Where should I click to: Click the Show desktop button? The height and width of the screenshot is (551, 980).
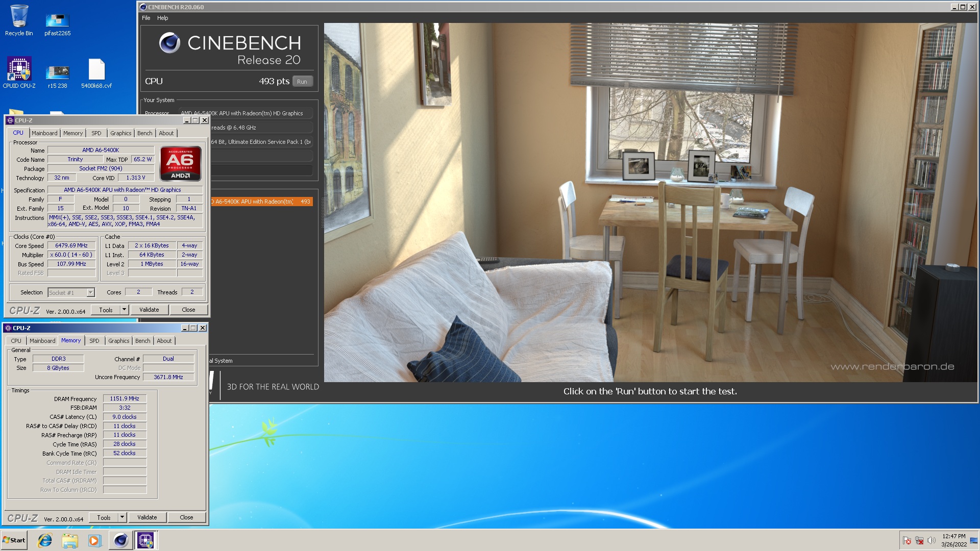(x=975, y=540)
